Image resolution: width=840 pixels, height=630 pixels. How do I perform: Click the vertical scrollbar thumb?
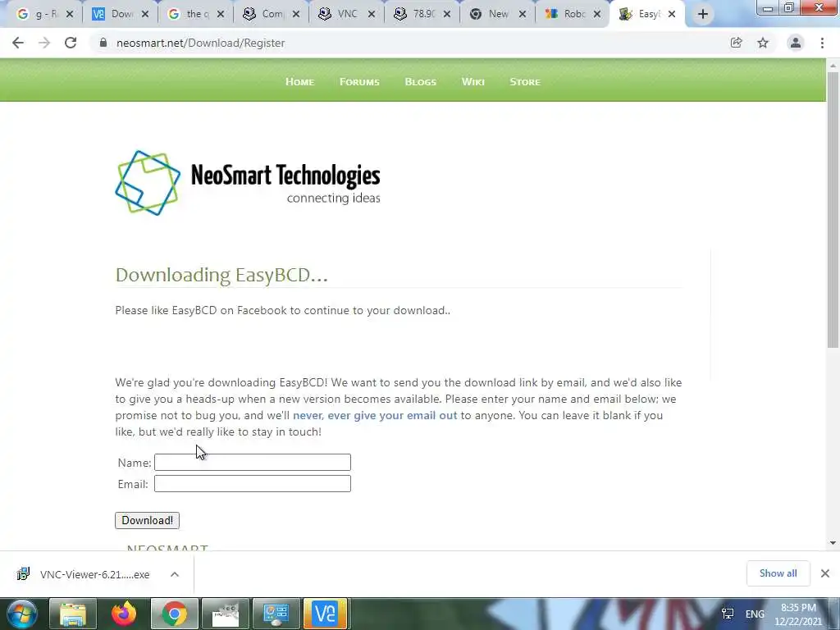point(833,210)
